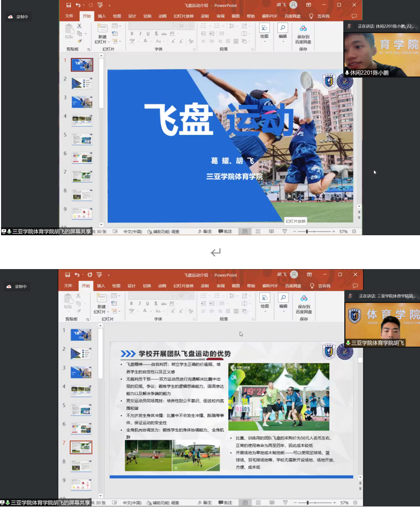The image size is (420, 507).
Task: Adjust zoom slider handle in slide-7 window status bar
Action: (x=308, y=503)
